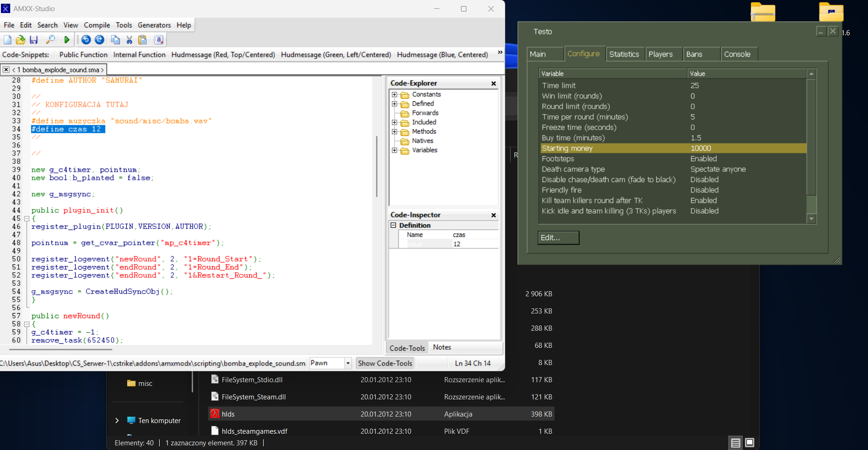Click the magnifier Search icon
The height and width of the screenshot is (450, 868).
50,40
